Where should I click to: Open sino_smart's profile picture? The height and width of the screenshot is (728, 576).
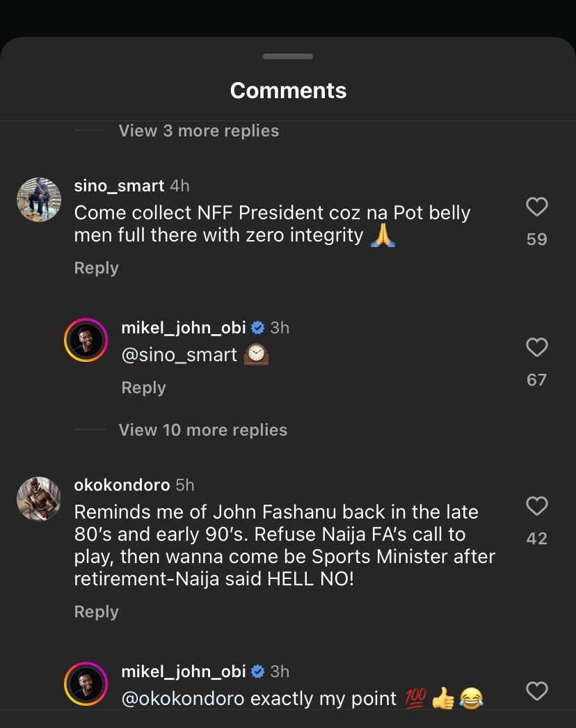pyautogui.click(x=39, y=200)
